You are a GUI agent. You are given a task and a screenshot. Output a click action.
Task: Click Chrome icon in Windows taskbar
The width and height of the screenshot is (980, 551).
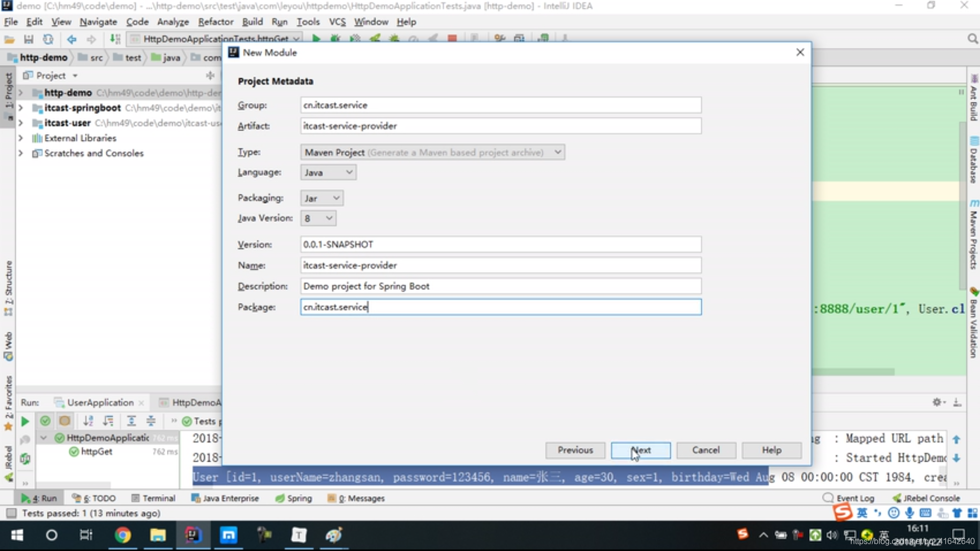click(122, 535)
